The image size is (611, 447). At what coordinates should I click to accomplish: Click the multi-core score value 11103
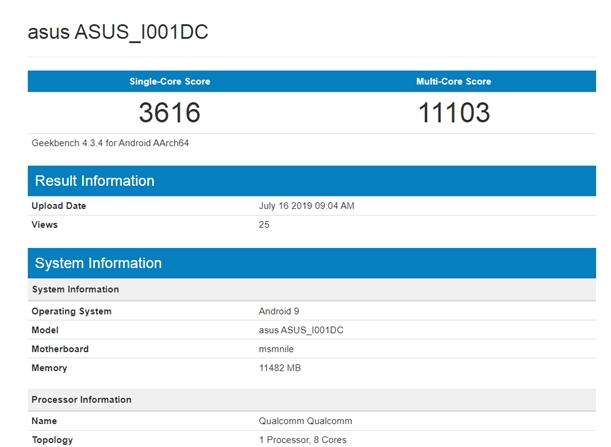click(x=453, y=112)
